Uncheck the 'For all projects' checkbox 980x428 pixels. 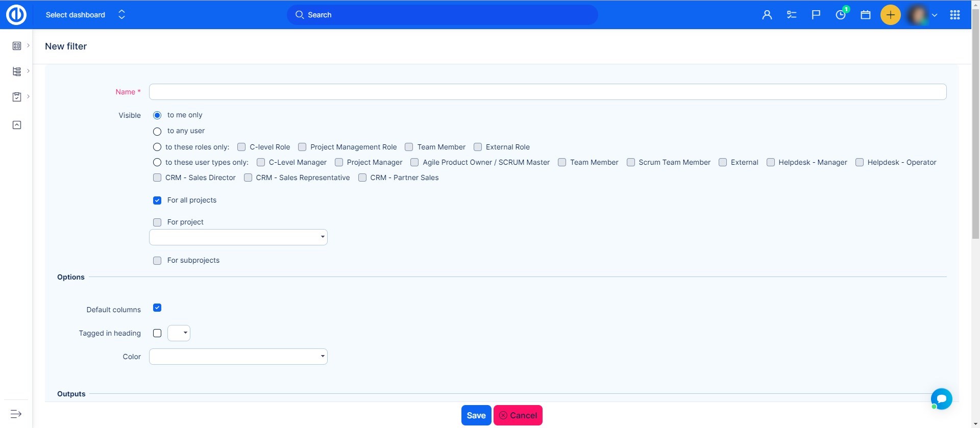[x=157, y=200]
